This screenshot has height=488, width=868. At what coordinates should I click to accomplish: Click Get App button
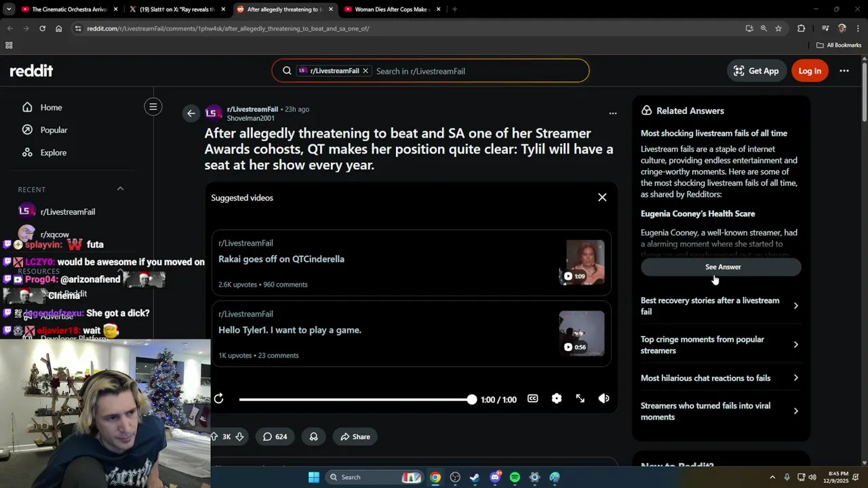coord(756,70)
